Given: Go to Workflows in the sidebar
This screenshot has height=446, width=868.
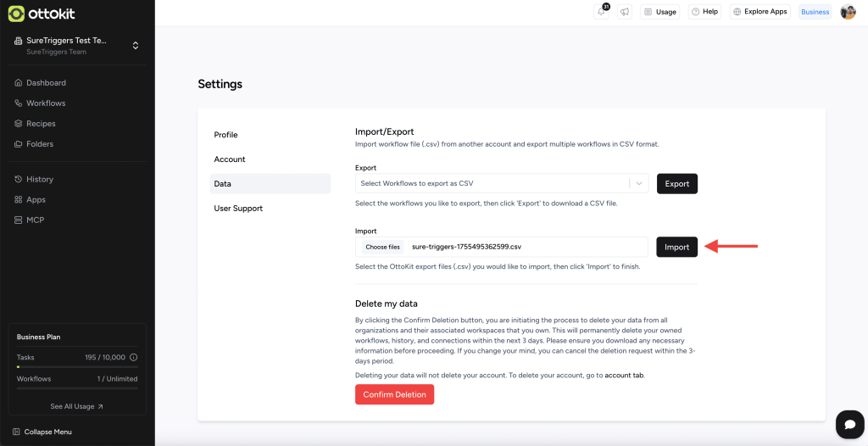Looking at the screenshot, I should click(x=46, y=103).
